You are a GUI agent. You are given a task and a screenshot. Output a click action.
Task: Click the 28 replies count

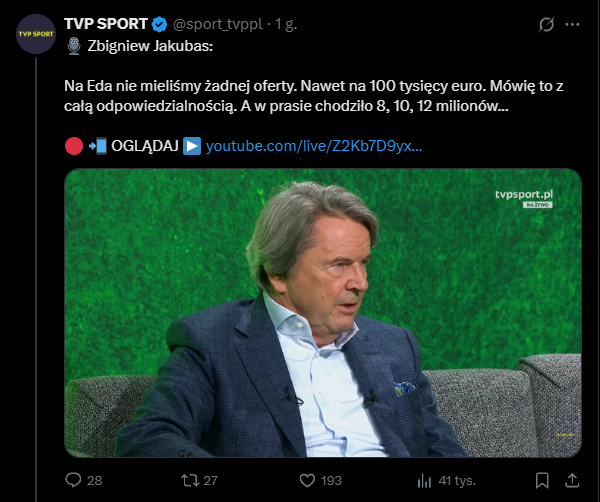click(x=95, y=480)
